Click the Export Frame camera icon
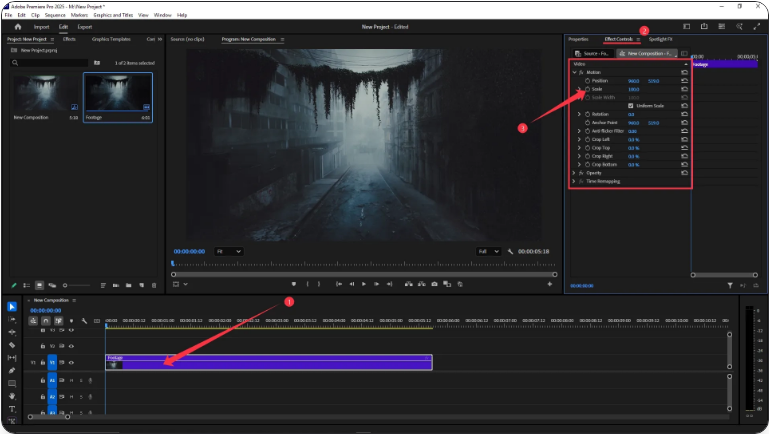 [x=433, y=284]
